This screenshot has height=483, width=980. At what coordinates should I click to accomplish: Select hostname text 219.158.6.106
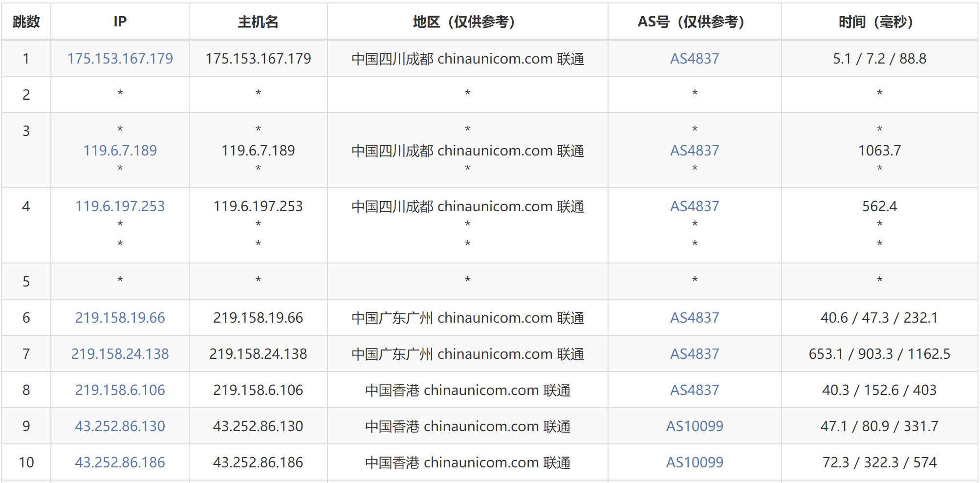pos(258,390)
